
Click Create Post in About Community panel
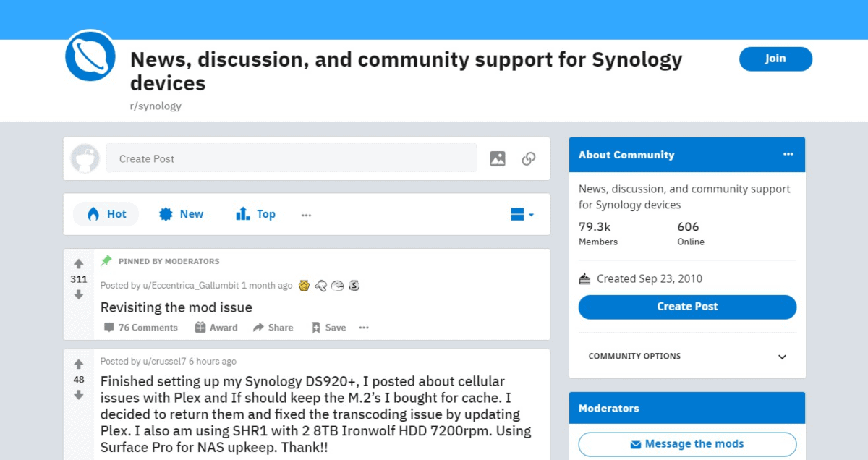687,307
